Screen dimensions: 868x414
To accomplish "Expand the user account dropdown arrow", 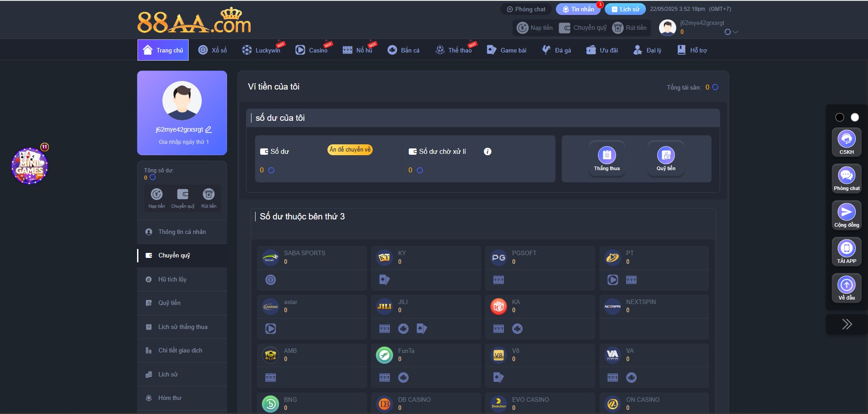I will coord(735,32).
